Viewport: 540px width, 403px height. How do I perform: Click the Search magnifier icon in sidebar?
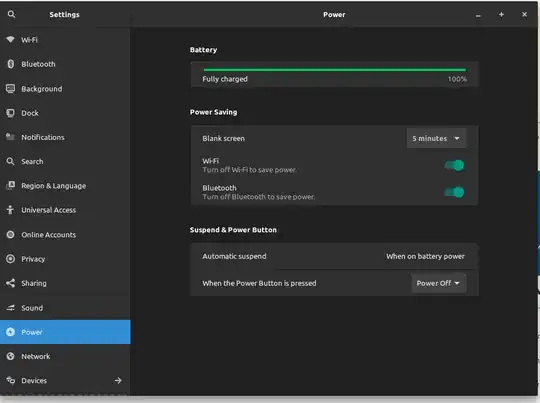pos(10,161)
